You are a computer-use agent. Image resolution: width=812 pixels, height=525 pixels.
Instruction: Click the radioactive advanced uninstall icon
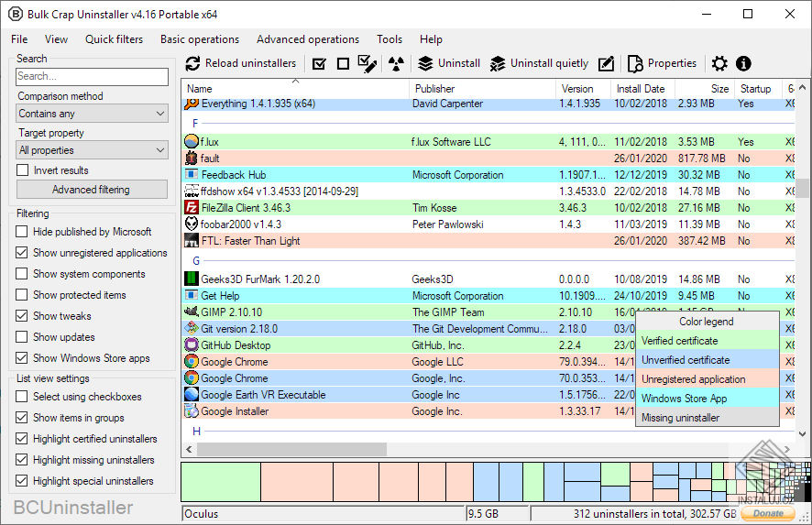coord(396,64)
